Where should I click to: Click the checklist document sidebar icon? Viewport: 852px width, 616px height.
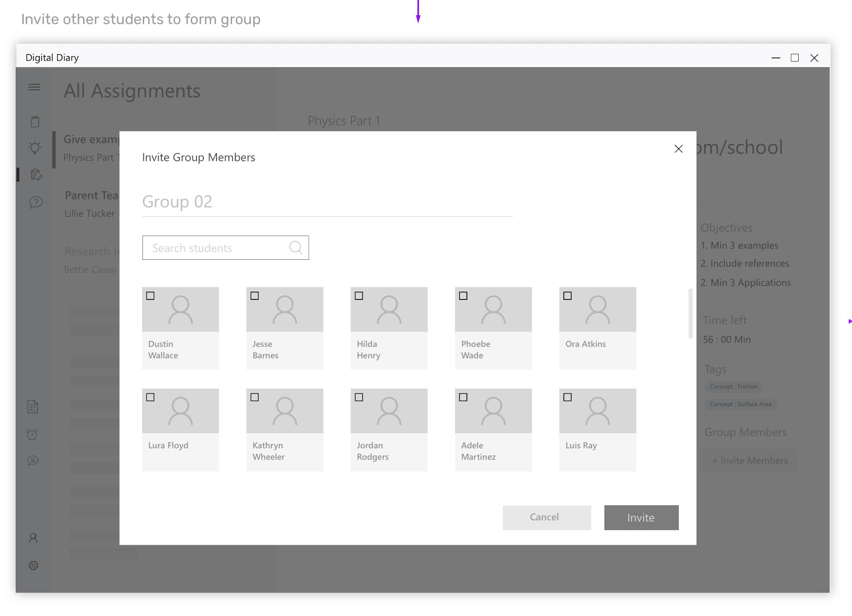click(33, 407)
